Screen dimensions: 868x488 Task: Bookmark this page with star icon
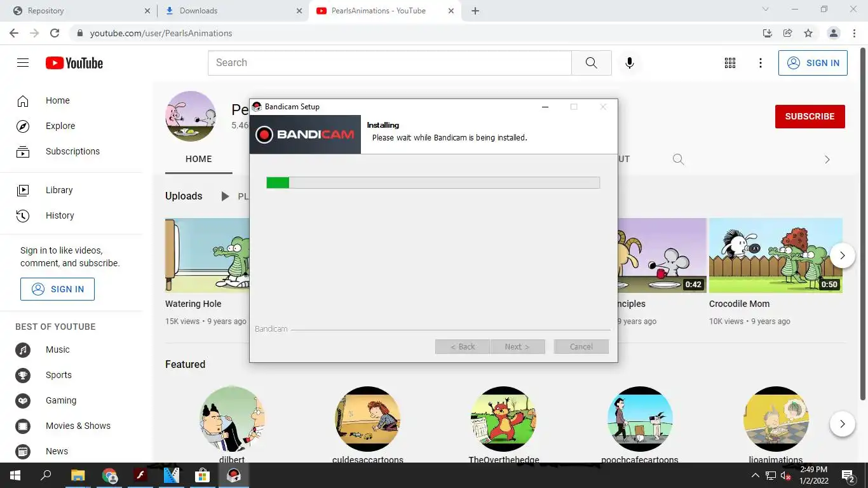click(808, 33)
